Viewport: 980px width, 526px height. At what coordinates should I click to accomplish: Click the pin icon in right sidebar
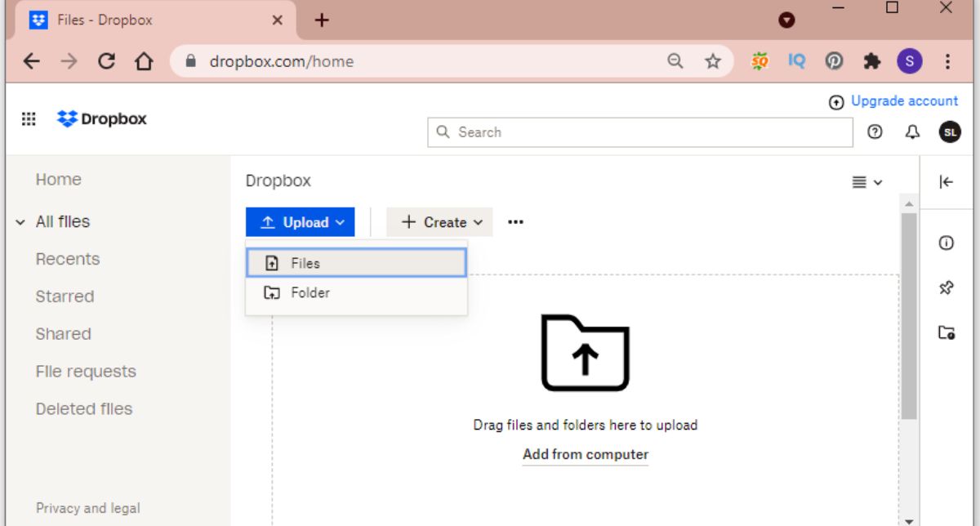tap(946, 288)
